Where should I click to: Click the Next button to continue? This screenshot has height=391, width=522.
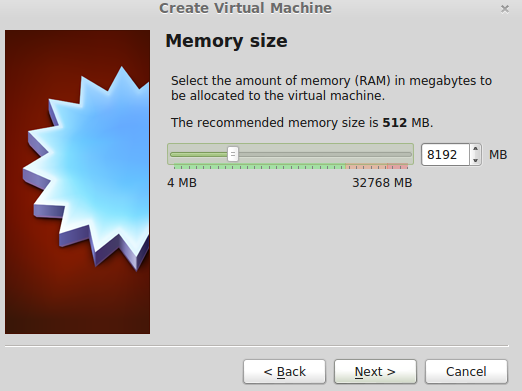tap(375, 371)
